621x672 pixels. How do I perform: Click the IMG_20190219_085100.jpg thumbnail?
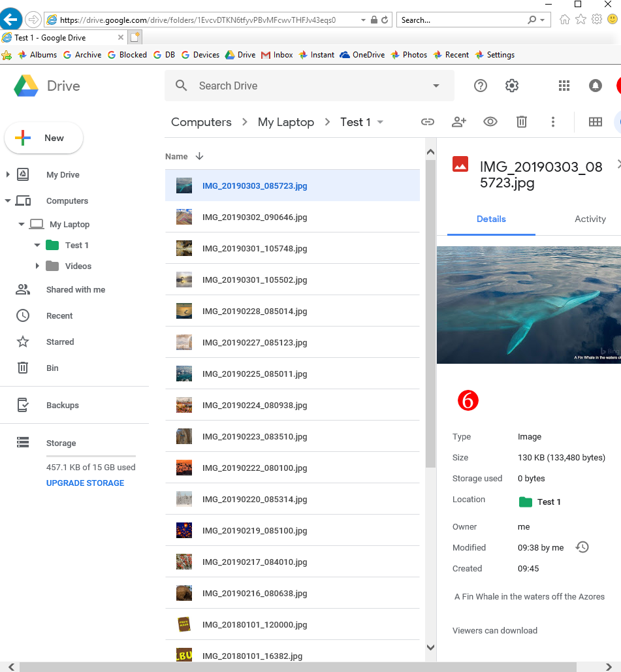184,530
